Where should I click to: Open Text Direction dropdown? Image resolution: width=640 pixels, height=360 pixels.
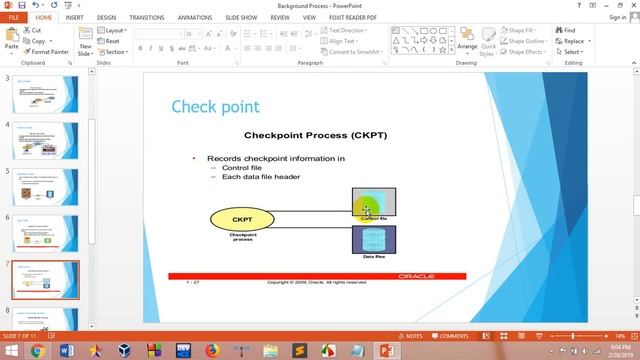(344, 30)
